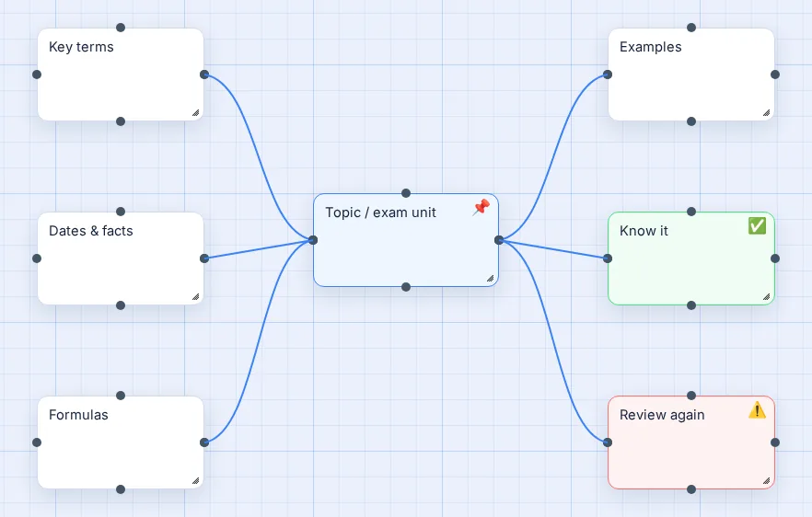Image resolution: width=812 pixels, height=517 pixels.
Task: Select the top connector dot of Dates & facts
Action: click(121, 212)
